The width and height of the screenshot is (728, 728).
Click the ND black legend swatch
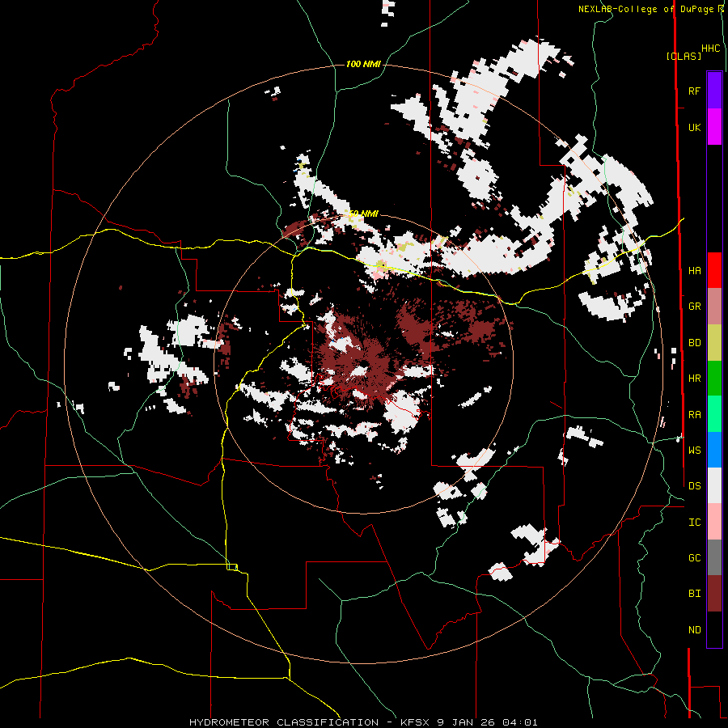pyautogui.click(x=714, y=629)
